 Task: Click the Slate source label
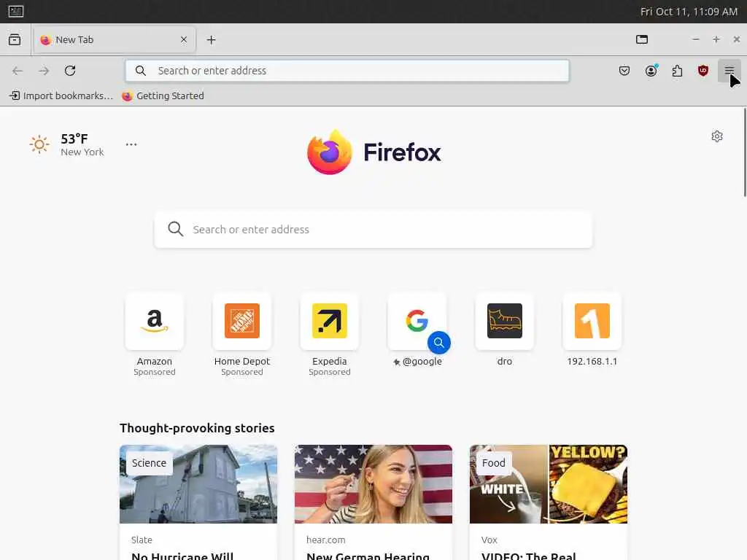click(142, 540)
